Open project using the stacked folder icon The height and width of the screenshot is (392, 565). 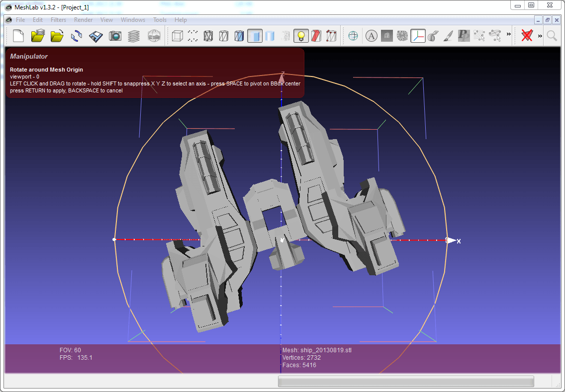(38, 36)
